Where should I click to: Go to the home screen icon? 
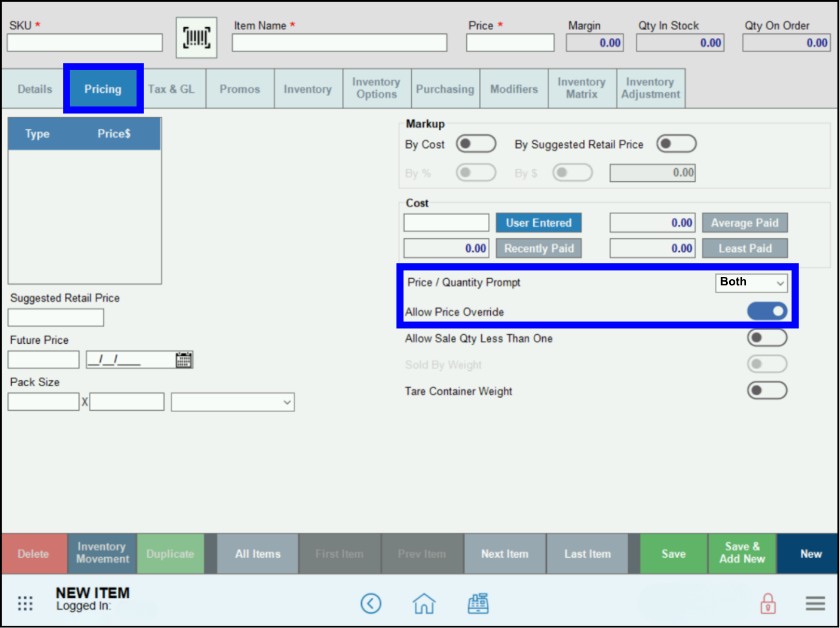coord(424,604)
